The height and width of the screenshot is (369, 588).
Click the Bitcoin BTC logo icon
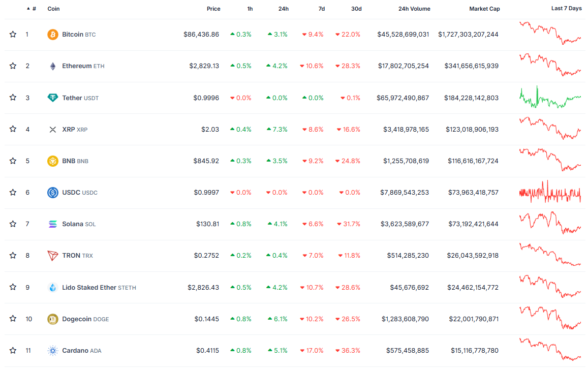(52, 34)
